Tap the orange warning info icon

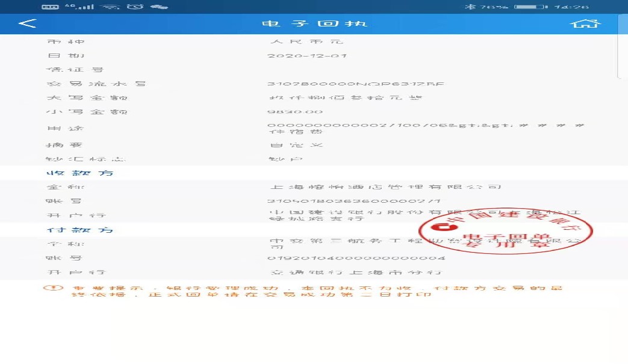click(52, 288)
